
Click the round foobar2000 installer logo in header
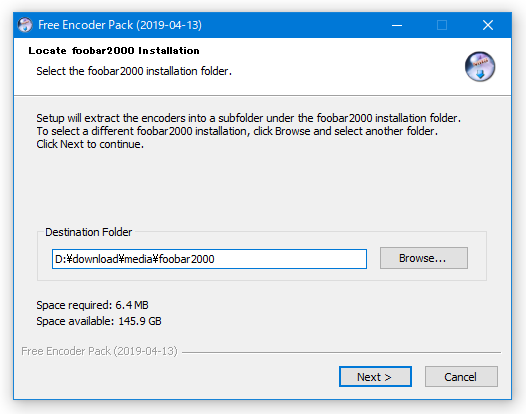pyautogui.click(x=480, y=66)
